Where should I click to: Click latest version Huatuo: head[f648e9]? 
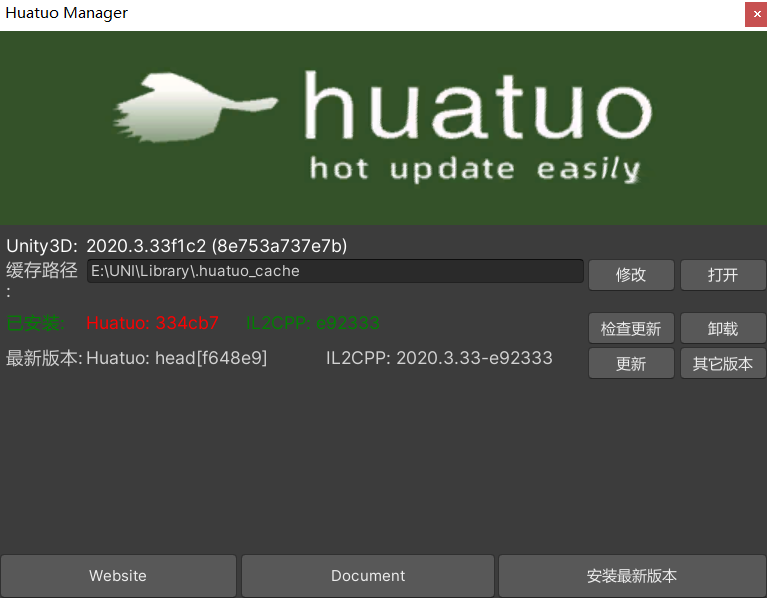point(177,358)
